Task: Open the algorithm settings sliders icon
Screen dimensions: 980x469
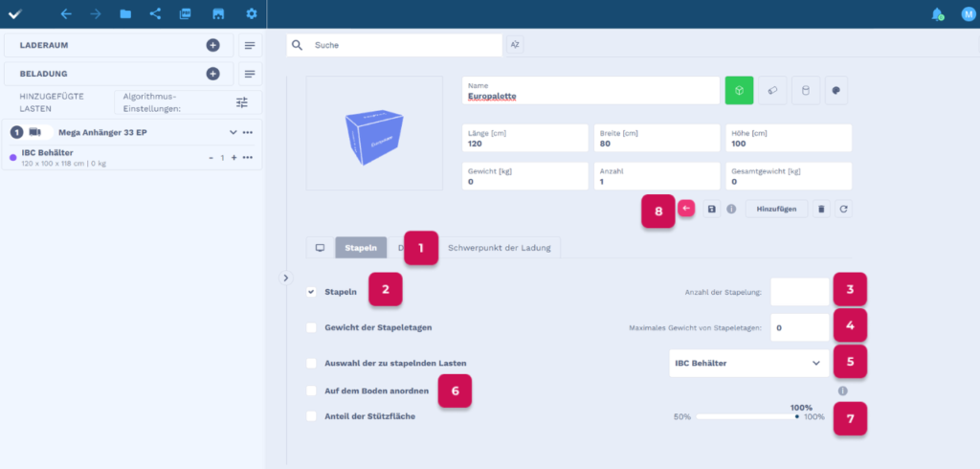Action: [x=242, y=102]
